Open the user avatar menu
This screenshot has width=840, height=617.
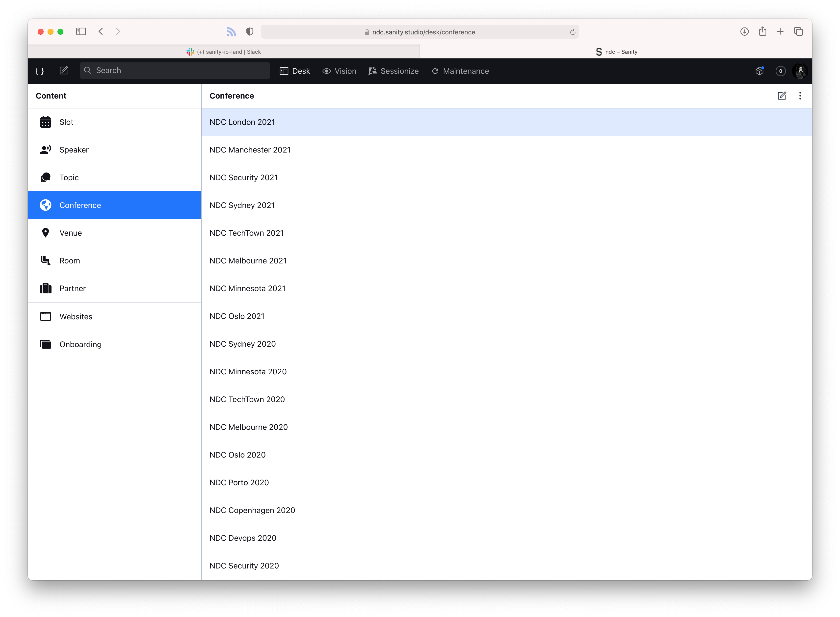(x=800, y=71)
